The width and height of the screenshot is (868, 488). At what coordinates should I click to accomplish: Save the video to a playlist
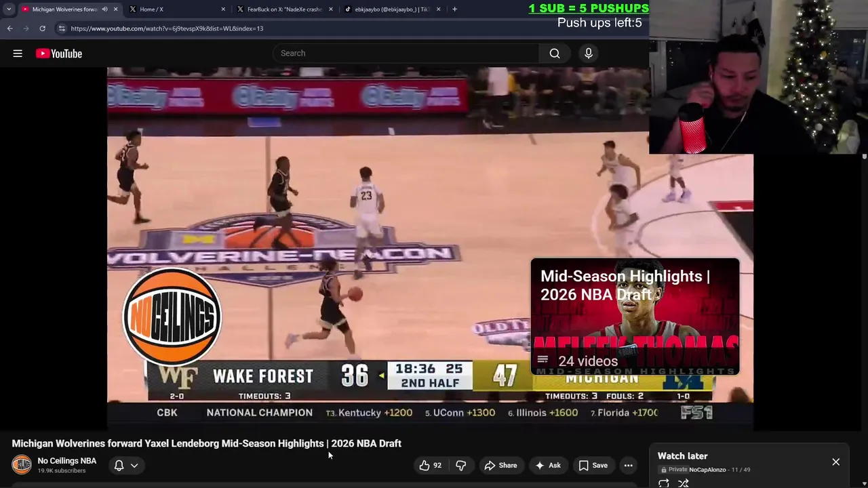(593, 466)
